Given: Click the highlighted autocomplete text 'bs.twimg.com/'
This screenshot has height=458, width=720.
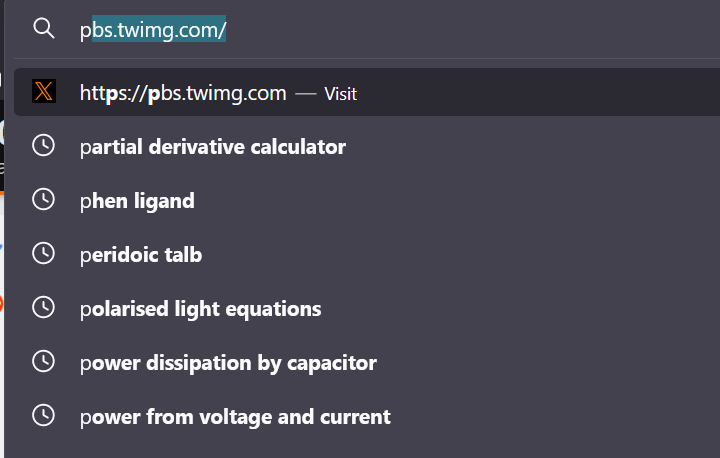Looking at the screenshot, I should click(159, 30).
